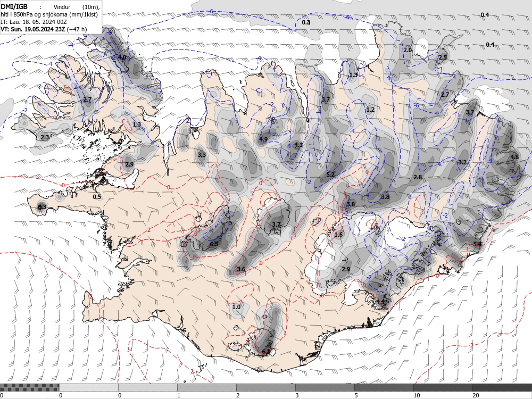
Task: Click the DMI/IGB title text
Action: (14, 7)
